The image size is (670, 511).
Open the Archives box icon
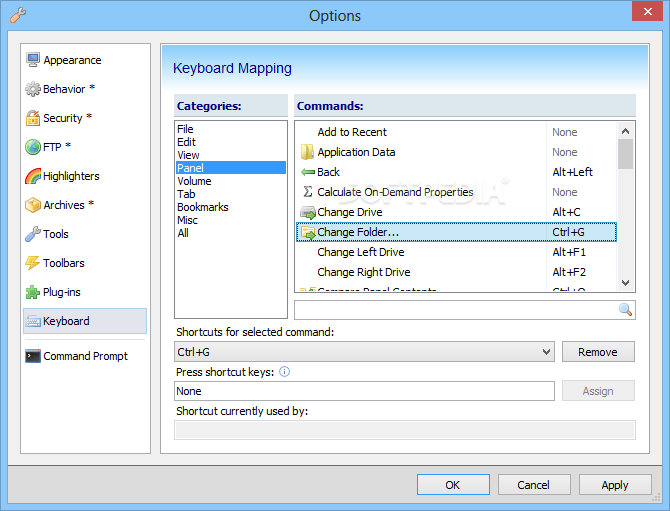click(33, 205)
